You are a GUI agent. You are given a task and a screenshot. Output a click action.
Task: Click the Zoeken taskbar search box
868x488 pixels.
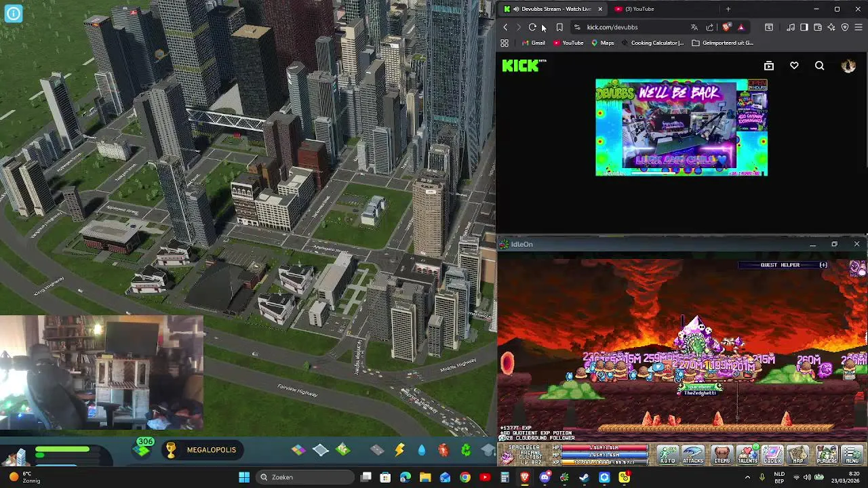[305, 477]
